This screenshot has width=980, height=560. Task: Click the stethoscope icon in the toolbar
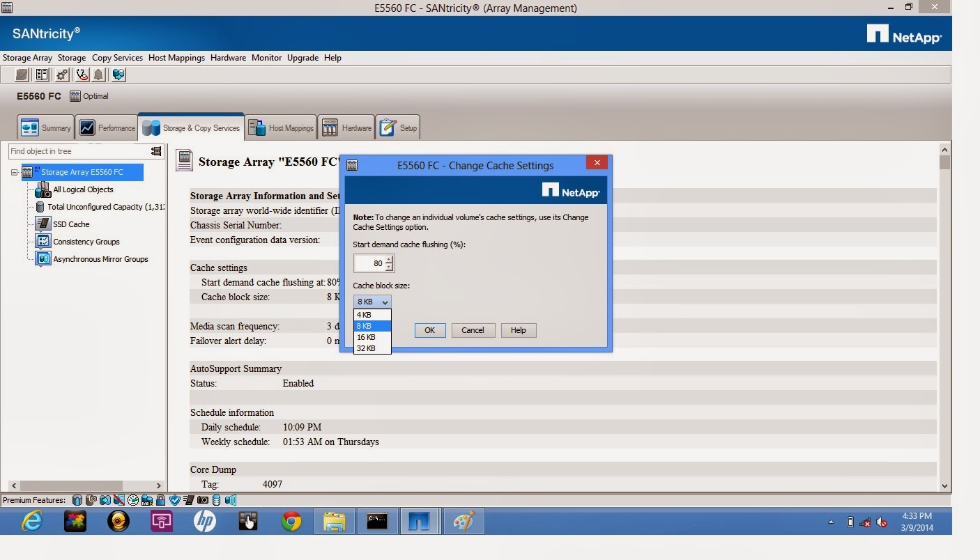point(82,75)
